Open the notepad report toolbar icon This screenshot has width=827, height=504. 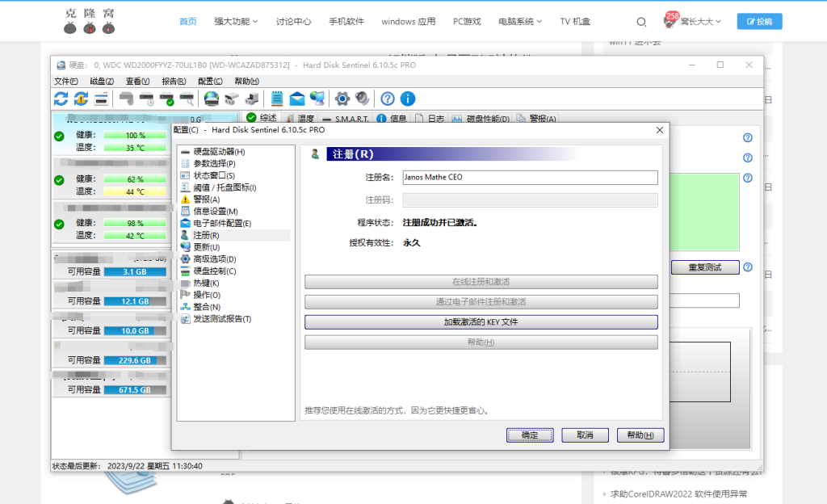[277, 99]
